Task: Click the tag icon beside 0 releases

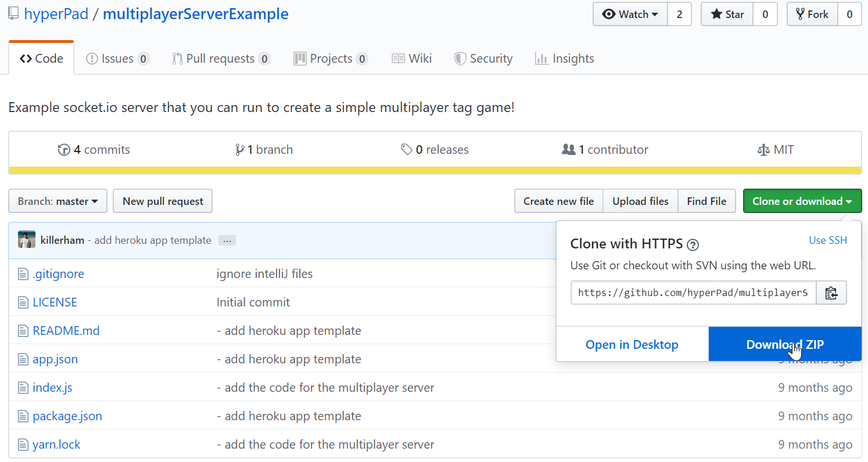Action: [407, 149]
